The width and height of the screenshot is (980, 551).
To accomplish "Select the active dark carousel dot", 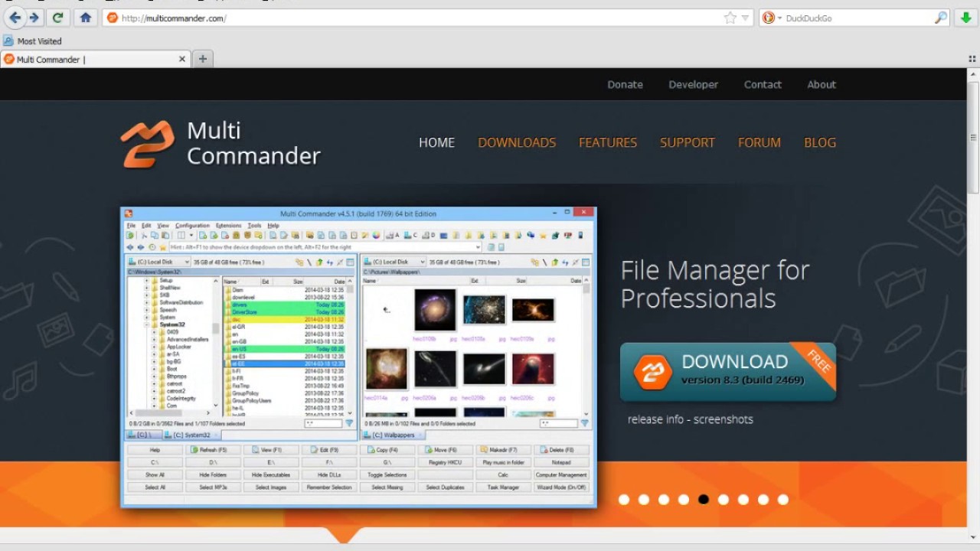I will 704,500.
